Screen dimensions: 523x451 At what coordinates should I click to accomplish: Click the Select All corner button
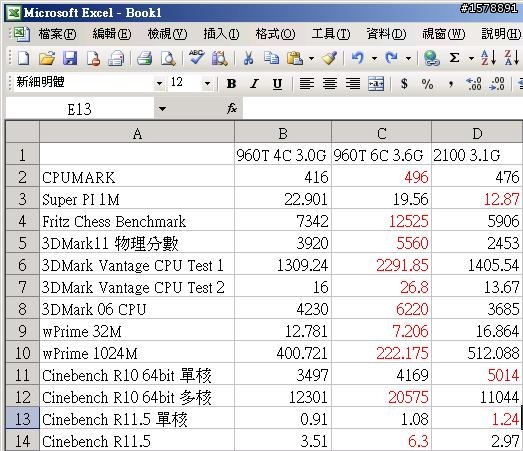point(22,132)
